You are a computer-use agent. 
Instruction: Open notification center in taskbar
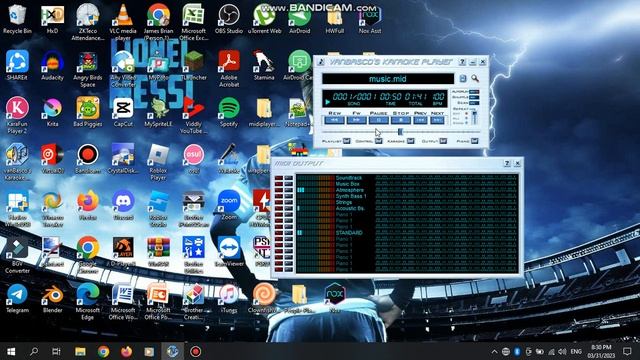pyautogui.click(x=627, y=351)
